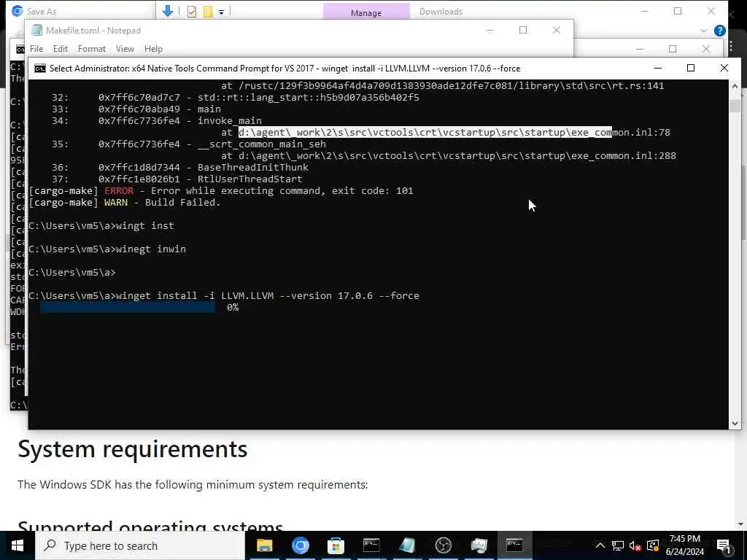Open File Explorer from the taskbar
This screenshot has height=560, width=747.
(264, 545)
